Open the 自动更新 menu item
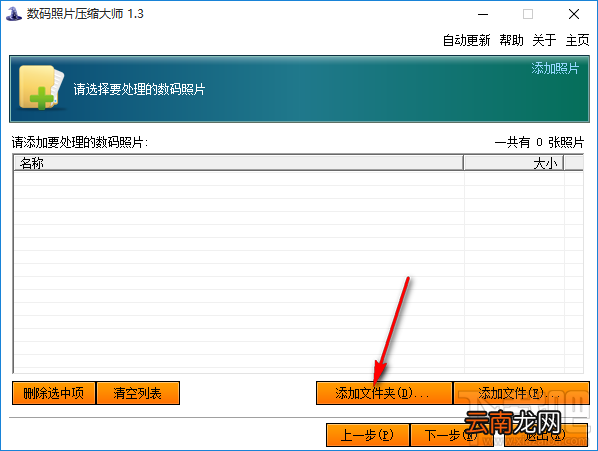 click(466, 40)
